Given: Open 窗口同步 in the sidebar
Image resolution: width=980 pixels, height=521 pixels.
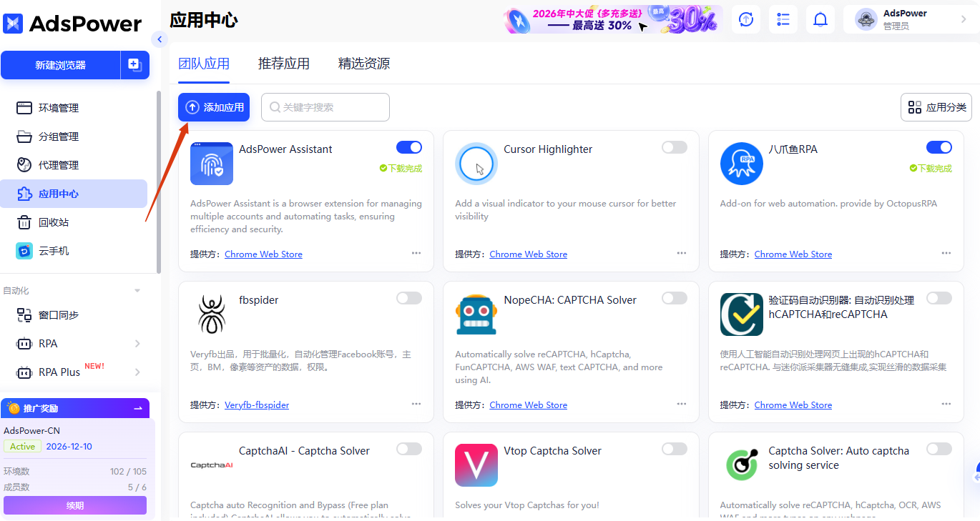Looking at the screenshot, I should [x=59, y=315].
